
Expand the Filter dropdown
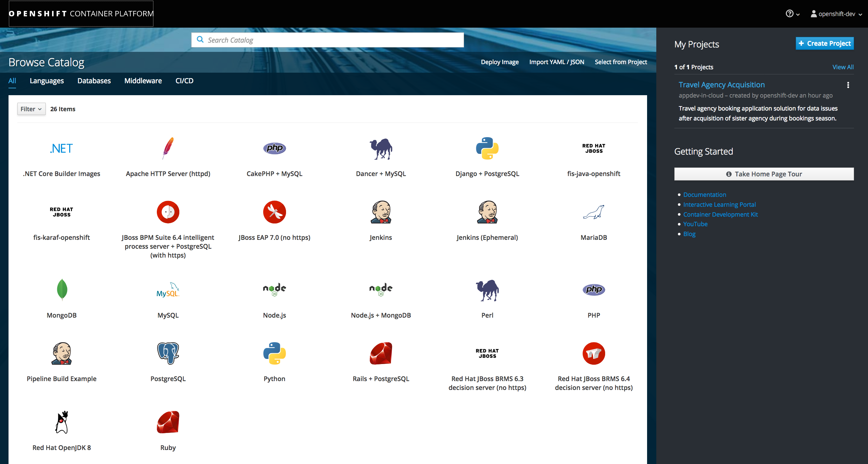31,109
